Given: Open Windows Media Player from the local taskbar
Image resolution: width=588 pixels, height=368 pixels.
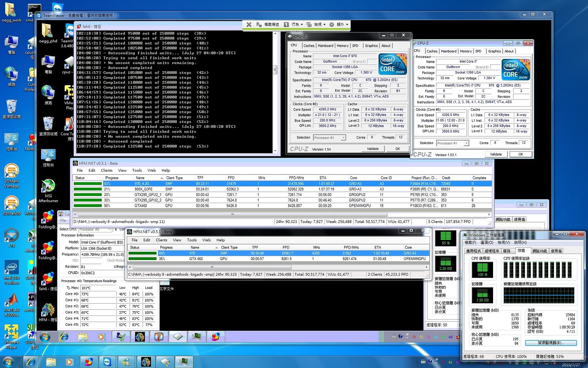Looking at the screenshot, I should pos(69,362).
